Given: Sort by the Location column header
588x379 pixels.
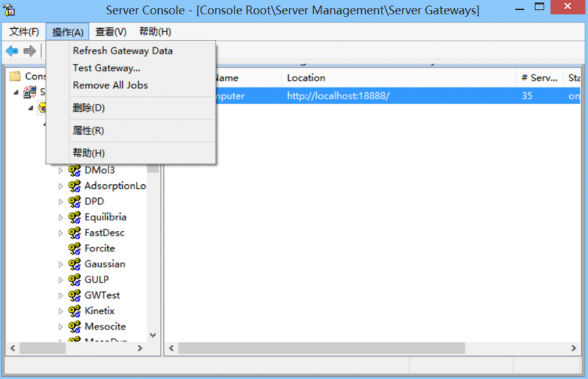Looking at the screenshot, I should click(399, 78).
